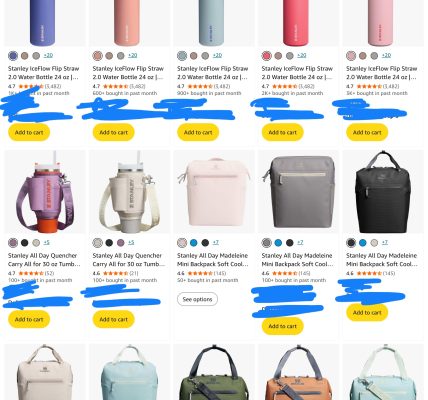Open the green cooler bag product image
Viewport: 428px width, 400px height.
pyautogui.click(x=214, y=372)
